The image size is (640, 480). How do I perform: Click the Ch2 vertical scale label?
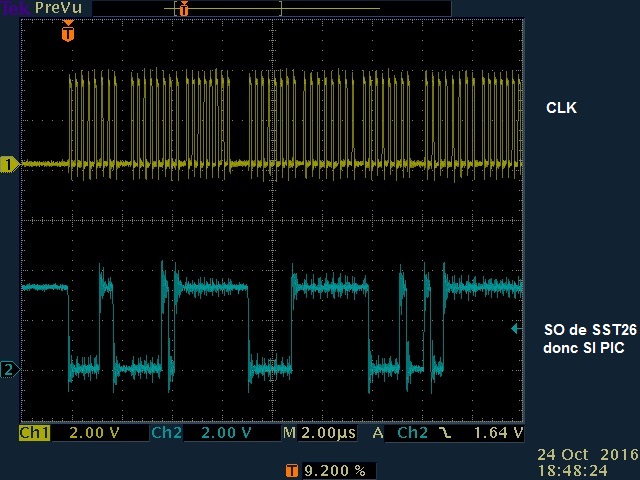[167, 433]
